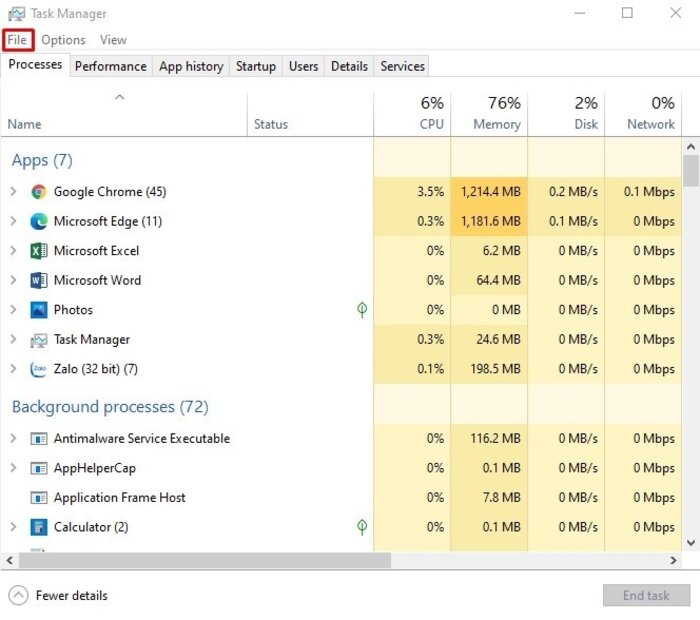Click the Microsoft Edge icon
The image size is (700, 620).
(x=39, y=221)
